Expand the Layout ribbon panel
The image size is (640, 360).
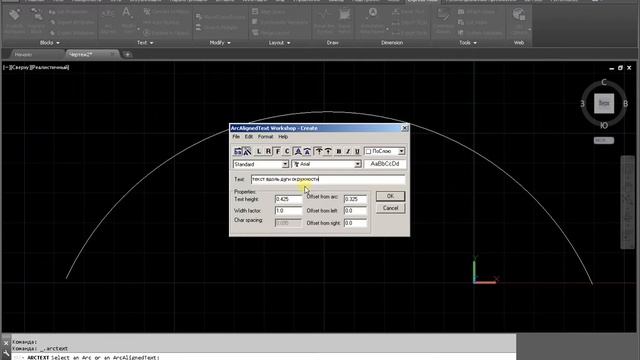pos(279,42)
